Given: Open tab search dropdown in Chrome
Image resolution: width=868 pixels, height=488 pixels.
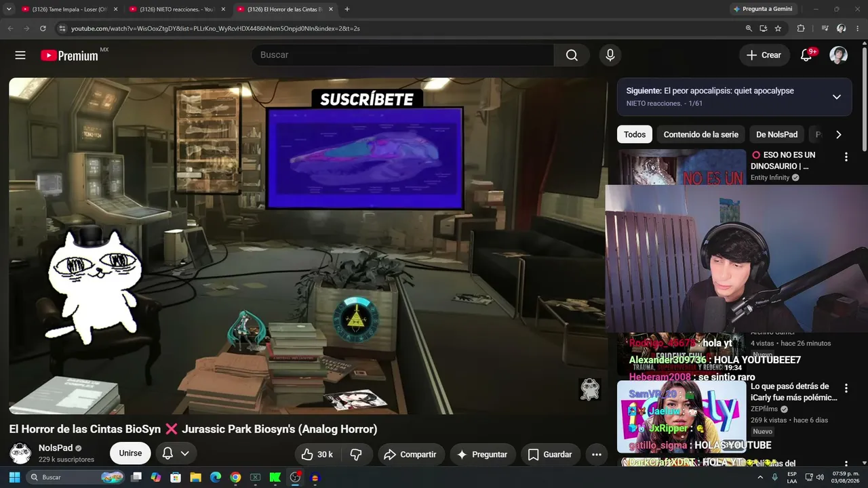Looking at the screenshot, I should (x=9, y=9).
